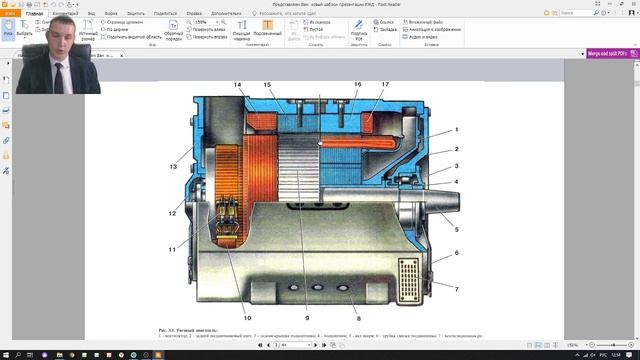Click the zoom in magnifier icon in ribbon
This screenshot has width=640, height=360.
pos(223,22)
